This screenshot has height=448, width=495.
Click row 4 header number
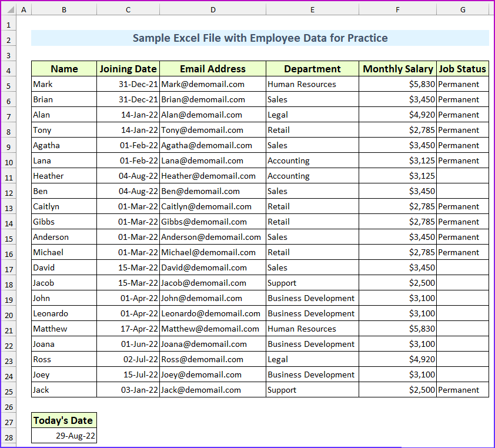click(8, 69)
